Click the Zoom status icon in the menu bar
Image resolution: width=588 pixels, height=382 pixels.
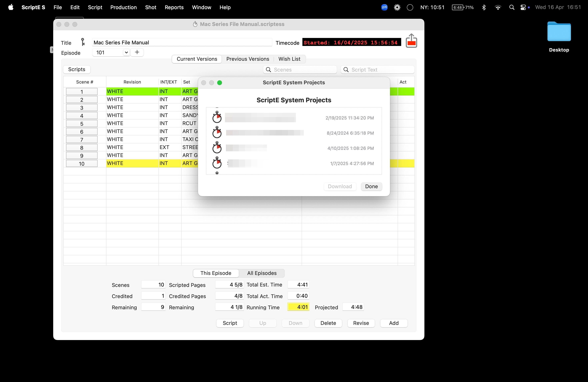(x=384, y=7)
